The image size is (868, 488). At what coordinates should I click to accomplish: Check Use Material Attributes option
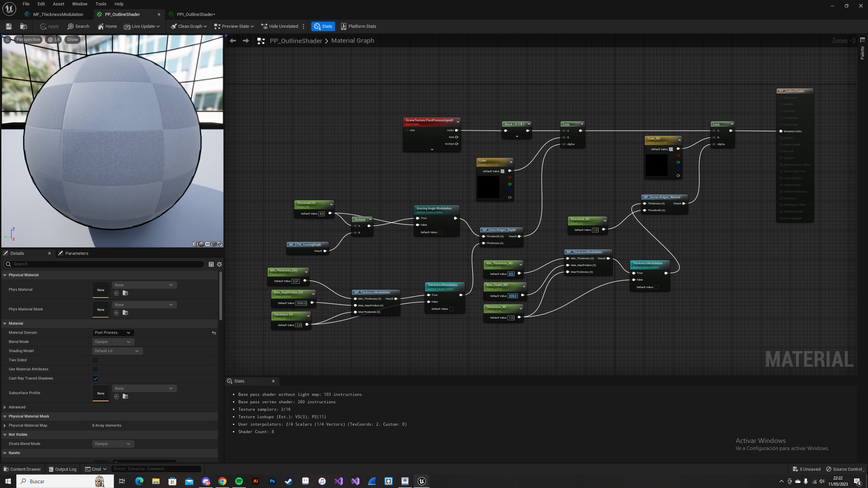(95, 369)
